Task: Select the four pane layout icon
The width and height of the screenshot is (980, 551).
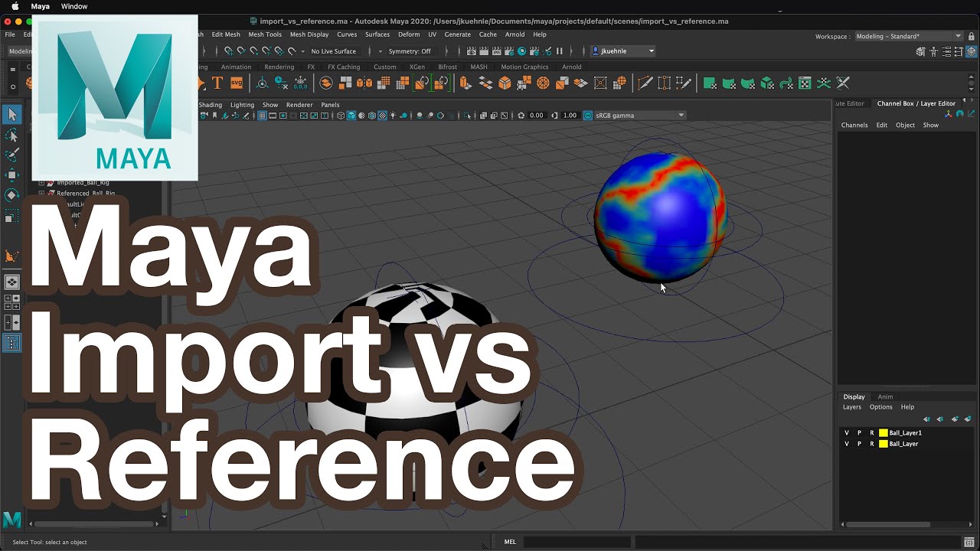Action: [x=12, y=302]
